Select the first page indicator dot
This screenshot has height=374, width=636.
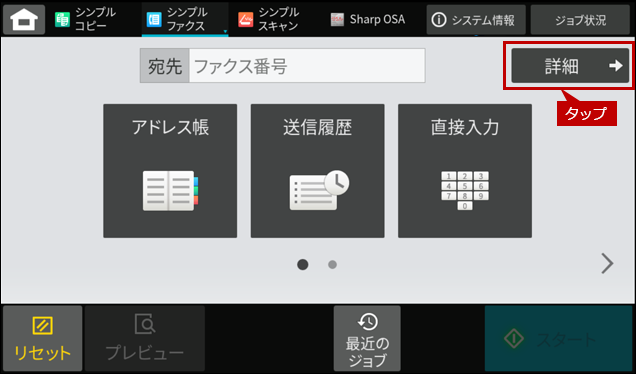coord(303,264)
